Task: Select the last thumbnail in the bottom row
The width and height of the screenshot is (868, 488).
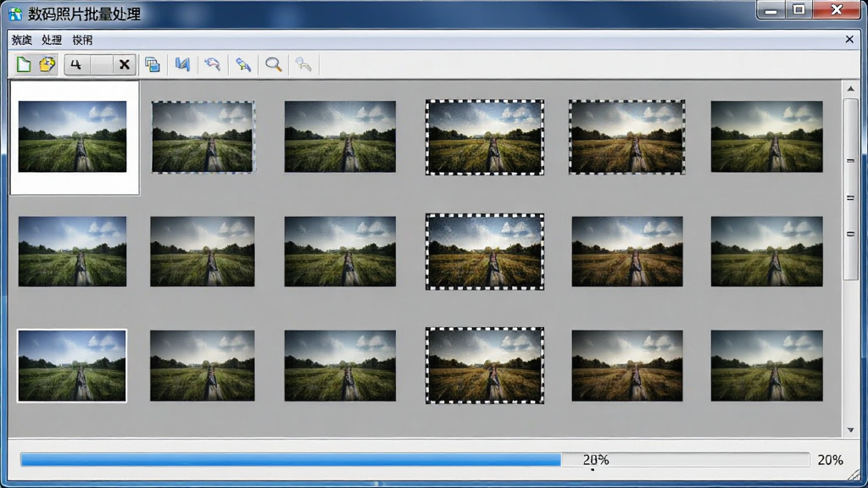Action: pos(766,366)
